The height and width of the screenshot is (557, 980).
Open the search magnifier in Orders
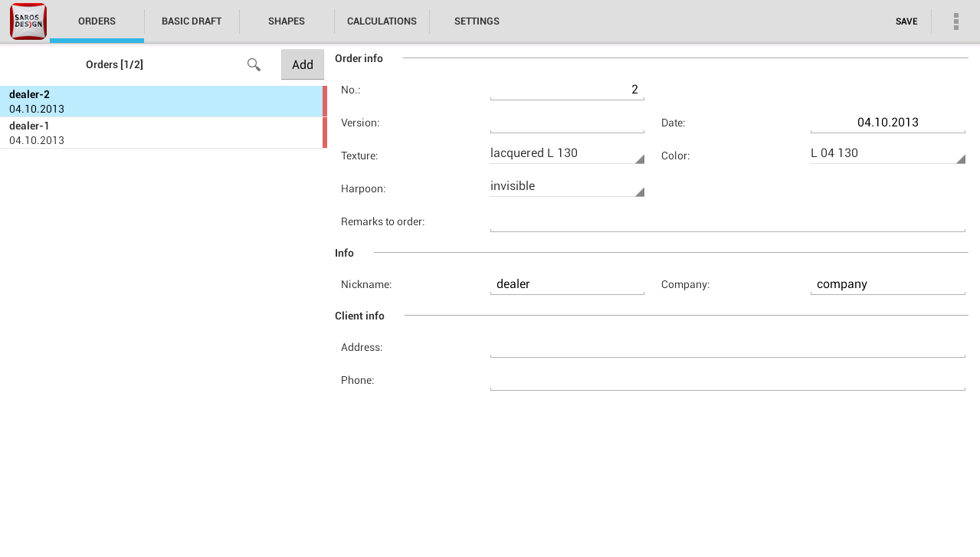pyautogui.click(x=254, y=64)
